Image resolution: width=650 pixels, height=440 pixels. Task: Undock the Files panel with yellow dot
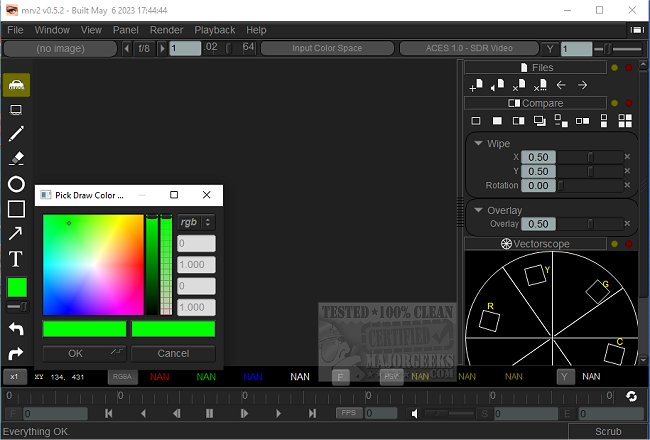coord(614,68)
